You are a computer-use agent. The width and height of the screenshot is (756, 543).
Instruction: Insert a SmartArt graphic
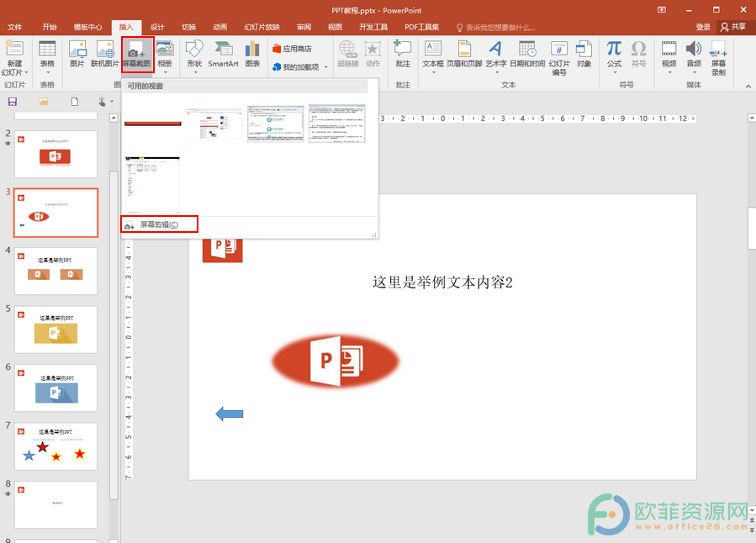point(223,54)
